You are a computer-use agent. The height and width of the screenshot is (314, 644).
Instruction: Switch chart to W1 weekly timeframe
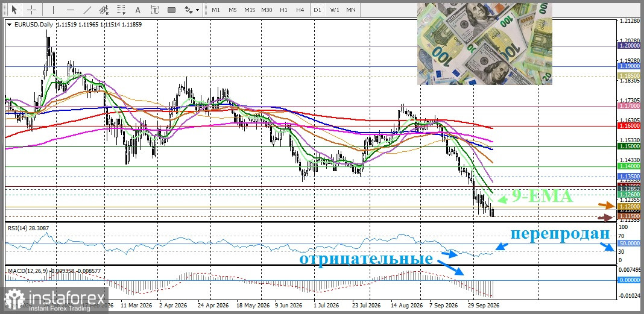point(334,10)
